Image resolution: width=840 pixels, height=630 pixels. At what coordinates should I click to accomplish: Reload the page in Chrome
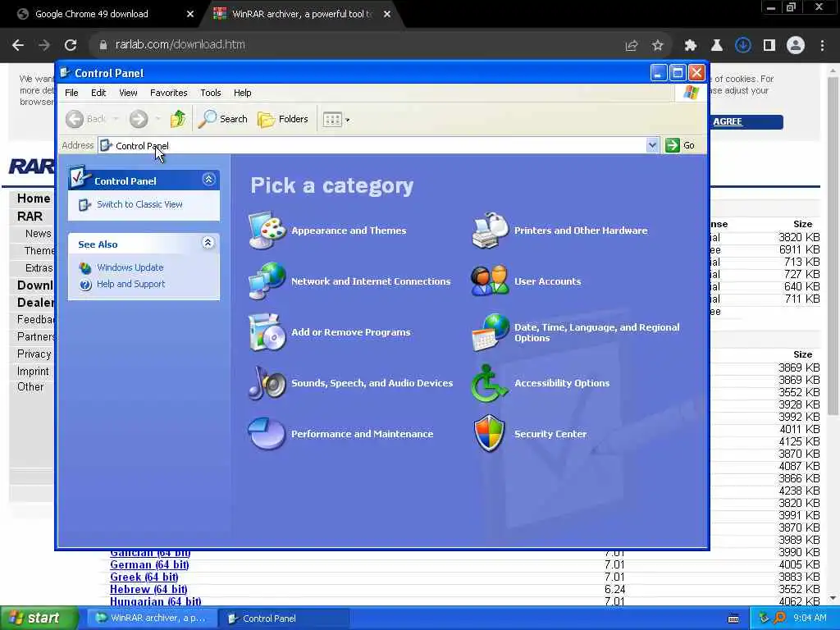point(71,45)
